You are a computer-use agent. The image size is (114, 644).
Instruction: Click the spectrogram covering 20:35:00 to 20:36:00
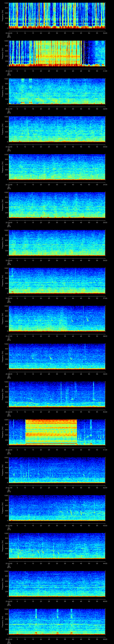pyautogui.click(x=57, y=243)
